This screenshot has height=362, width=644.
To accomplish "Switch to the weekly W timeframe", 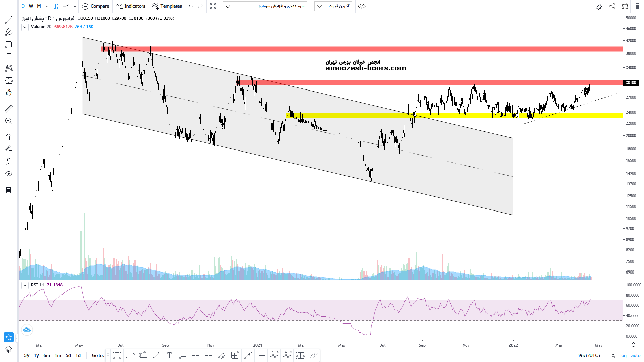I will coord(31,6).
